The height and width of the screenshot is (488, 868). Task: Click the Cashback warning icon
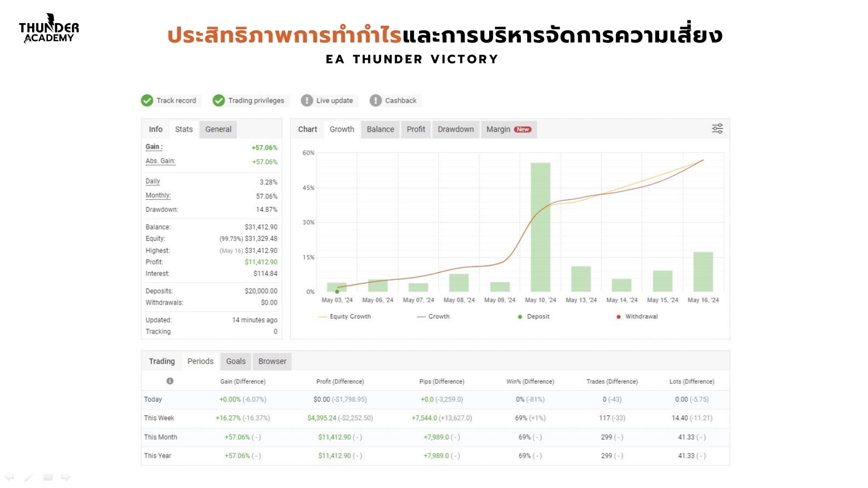tap(376, 100)
